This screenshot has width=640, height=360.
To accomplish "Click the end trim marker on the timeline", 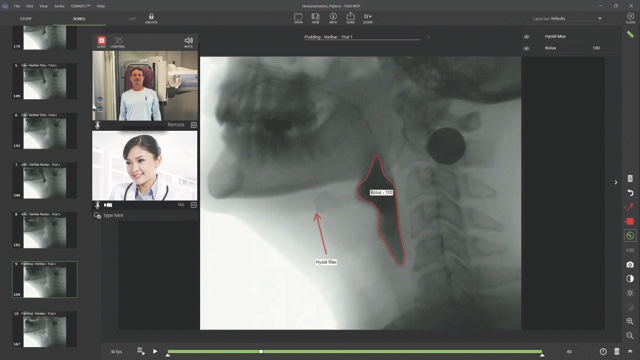I will pyautogui.click(x=542, y=356).
